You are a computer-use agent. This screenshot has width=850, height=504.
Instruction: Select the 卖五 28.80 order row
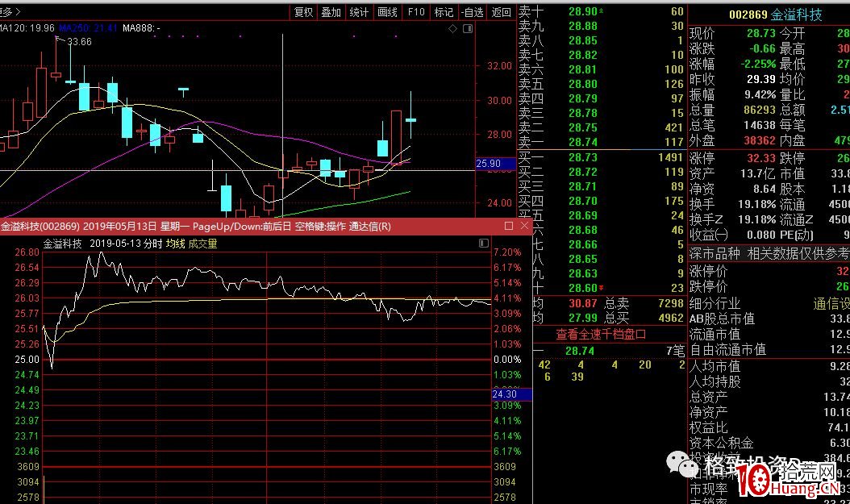(x=602, y=84)
